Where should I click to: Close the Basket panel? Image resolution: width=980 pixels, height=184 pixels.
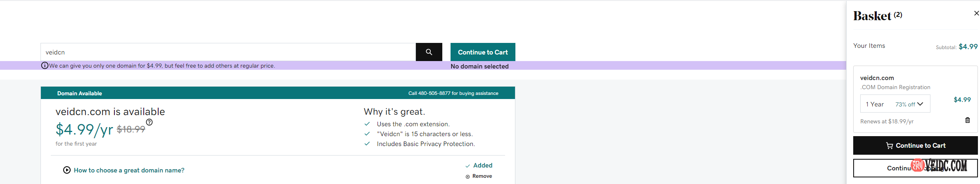pyautogui.click(x=976, y=13)
